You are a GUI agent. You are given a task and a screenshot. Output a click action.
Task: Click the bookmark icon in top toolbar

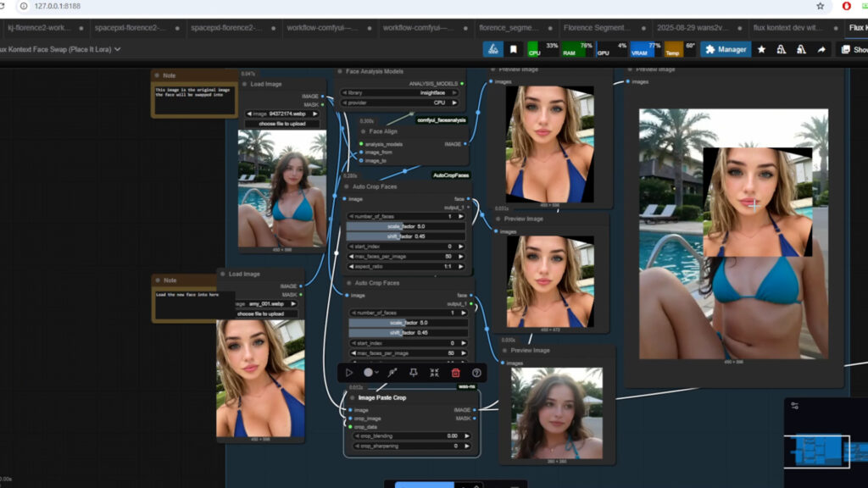coord(514,50)
